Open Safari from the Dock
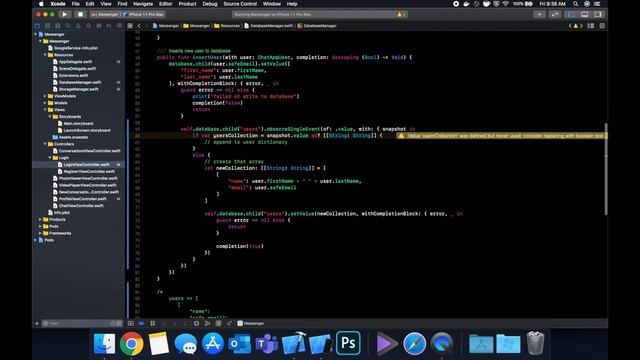 point(414,343)
